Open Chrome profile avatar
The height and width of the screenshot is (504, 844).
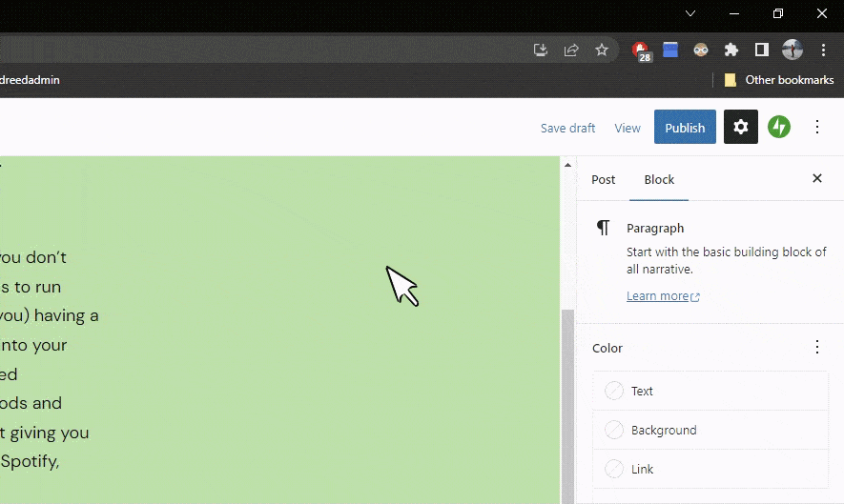tap(792, 50)
